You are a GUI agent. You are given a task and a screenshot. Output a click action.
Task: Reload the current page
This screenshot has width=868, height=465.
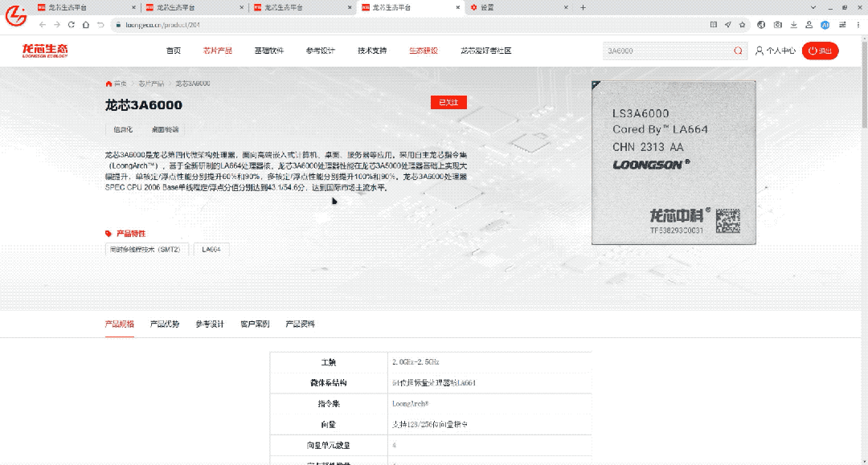pyautogui.click(x=100, y=25)
